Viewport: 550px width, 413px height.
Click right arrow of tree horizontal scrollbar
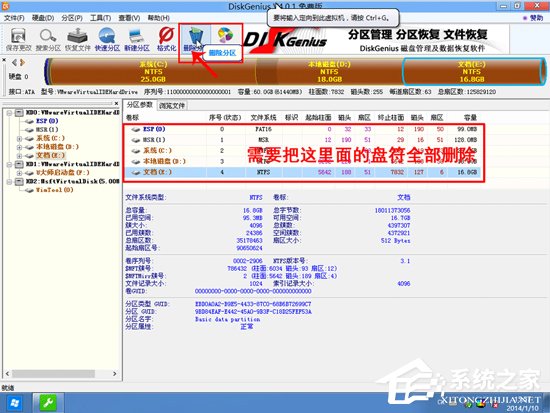pyautogui.click(x=115, y=374)
